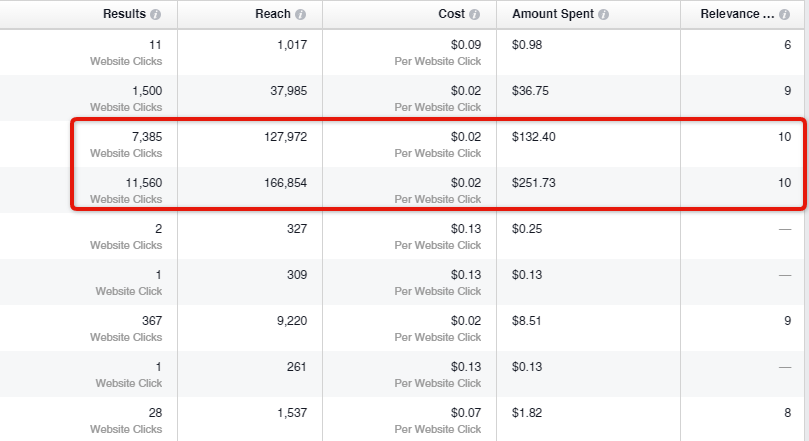
Task: Click the info icon beside Cost header
Action: (474, 14)
